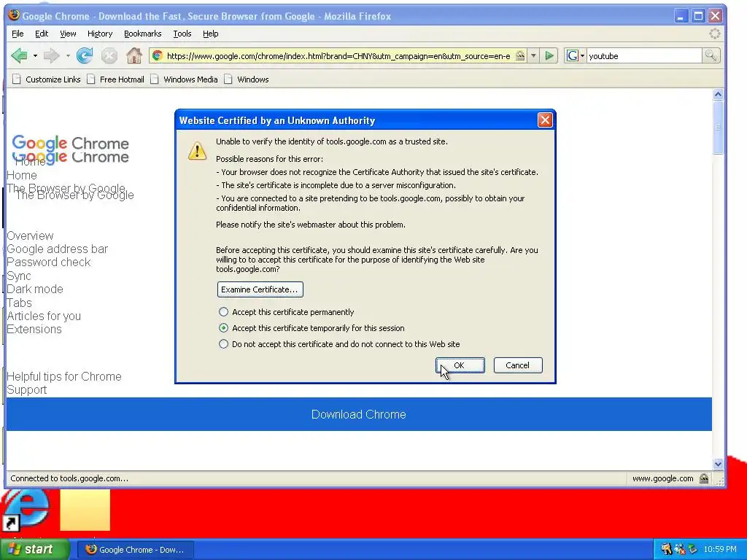Close the certificate warning dialog with X

[x=544, y=120]
